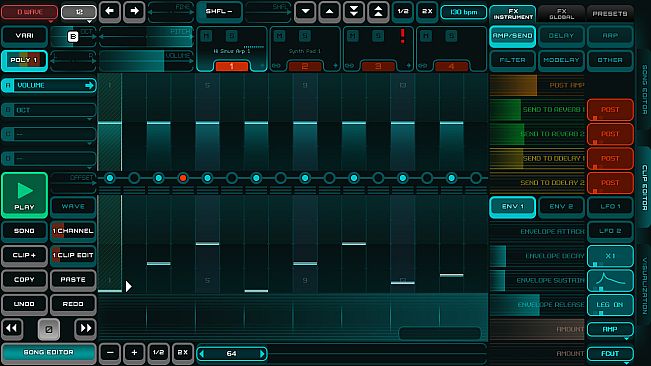Toggle the red step dot in the sequencer row
651x366 pixels.
point(183,178)
